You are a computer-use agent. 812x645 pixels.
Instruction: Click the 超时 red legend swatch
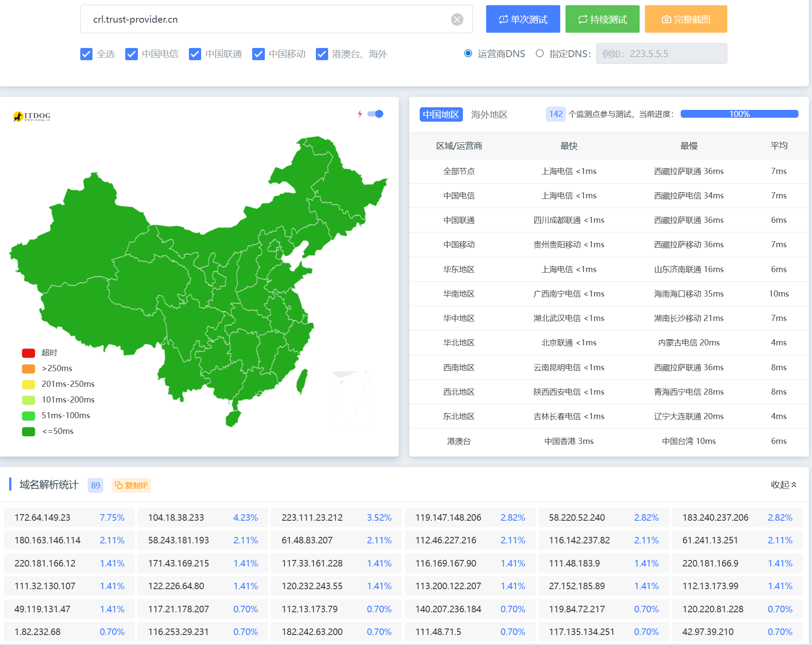pos(28,353)
